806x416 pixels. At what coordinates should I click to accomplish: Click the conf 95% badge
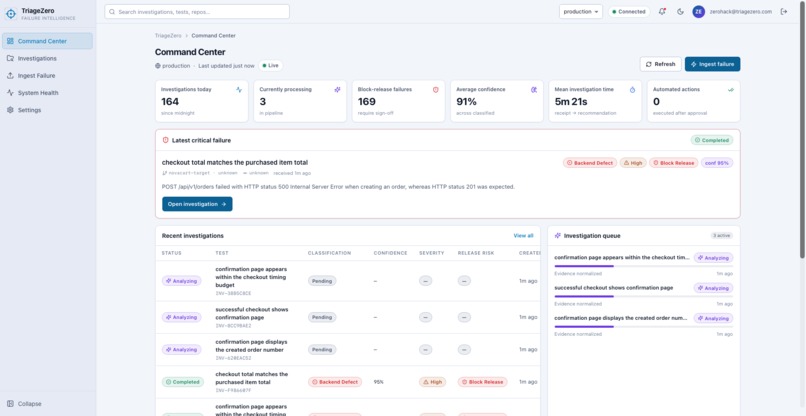tap(717, 162)
